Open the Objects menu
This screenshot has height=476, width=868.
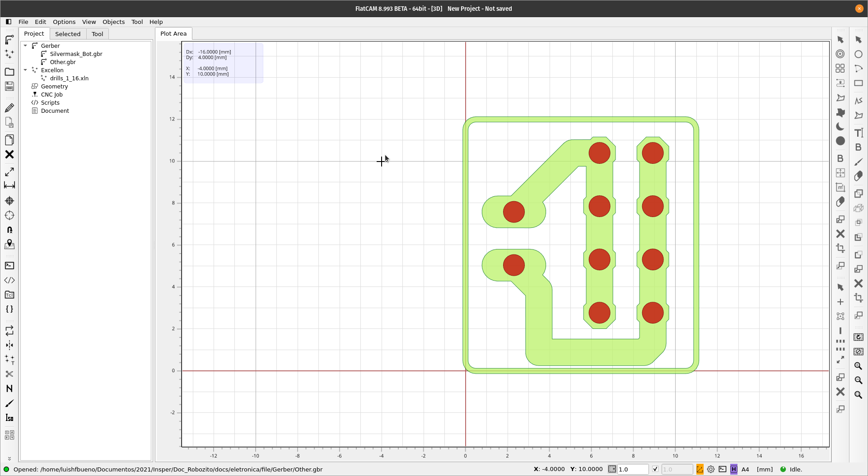click(113, 22)
